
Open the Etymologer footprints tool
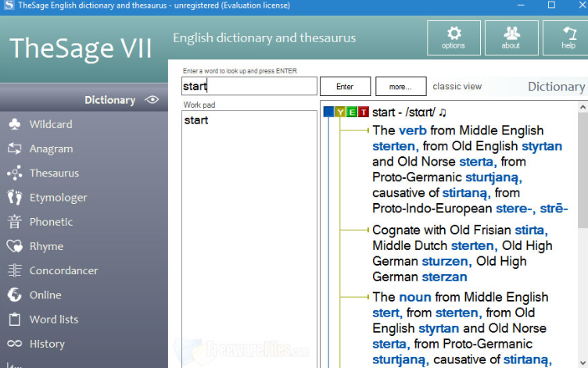coord(47,198)
